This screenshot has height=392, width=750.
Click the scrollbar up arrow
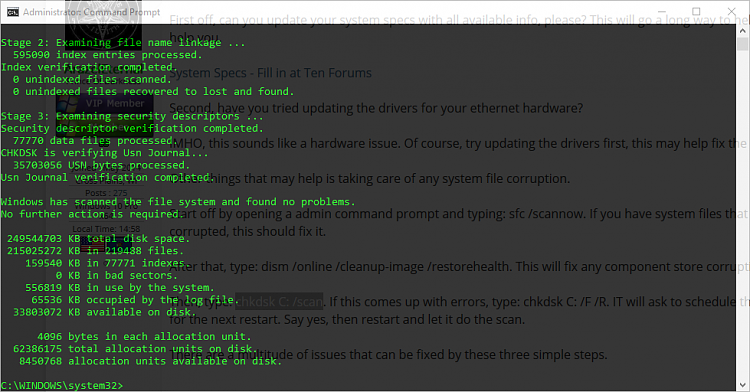click(x=742, y=31)
